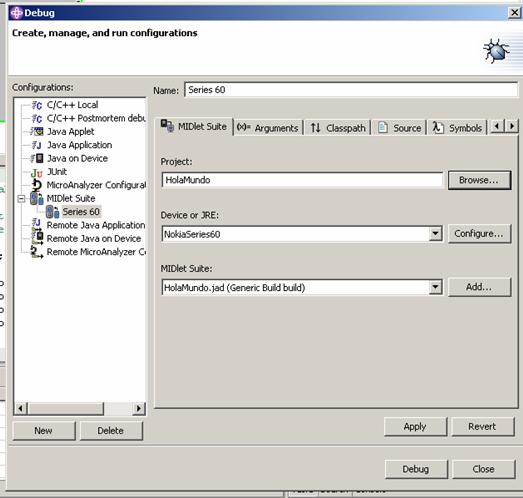Click the Series 60 configuration icon
The height and width of the screenshot is (498, 523).
(x=53, y=212)
